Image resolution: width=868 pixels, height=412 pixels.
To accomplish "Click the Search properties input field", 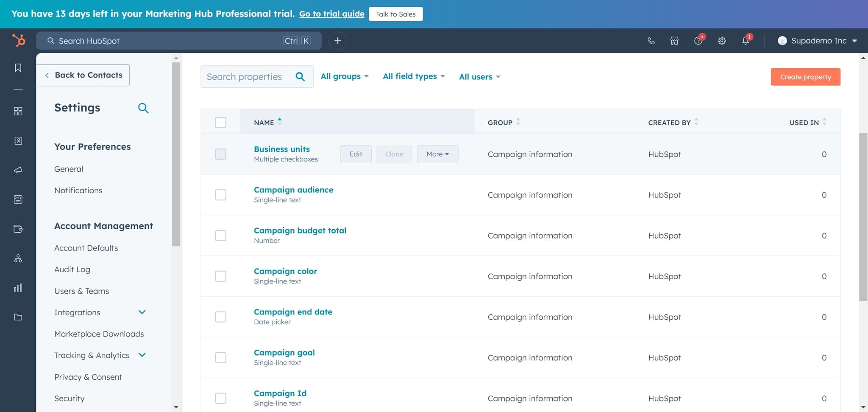I will [x=248, y=77].
